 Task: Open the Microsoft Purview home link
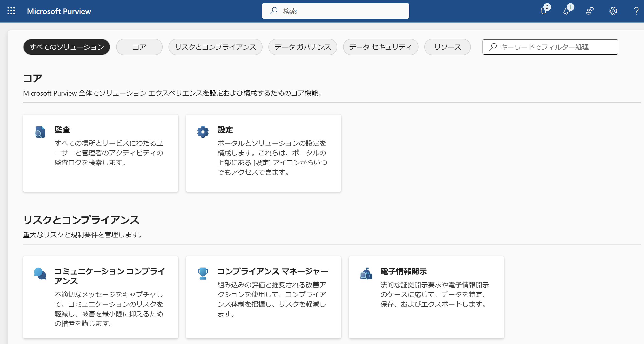click(59, 11)
